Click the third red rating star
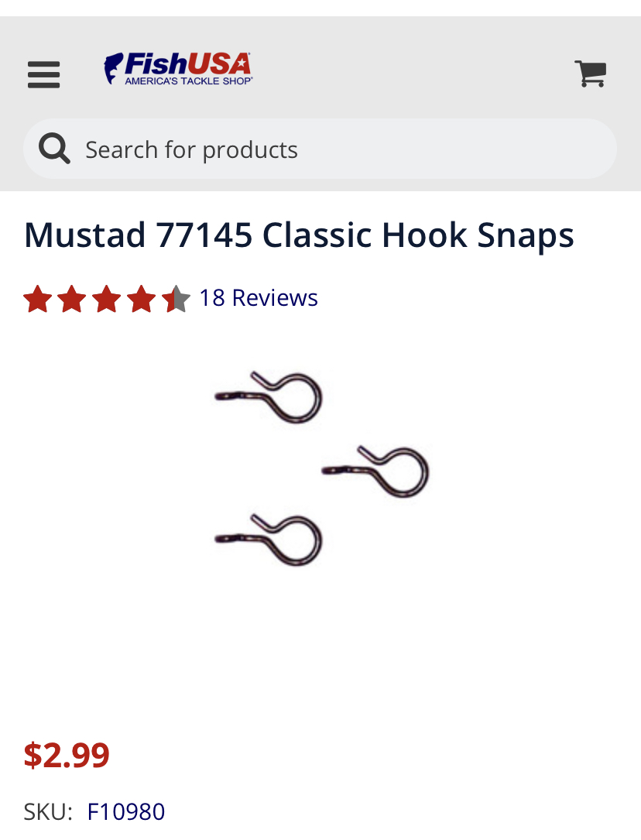 (x=107, y=299)
